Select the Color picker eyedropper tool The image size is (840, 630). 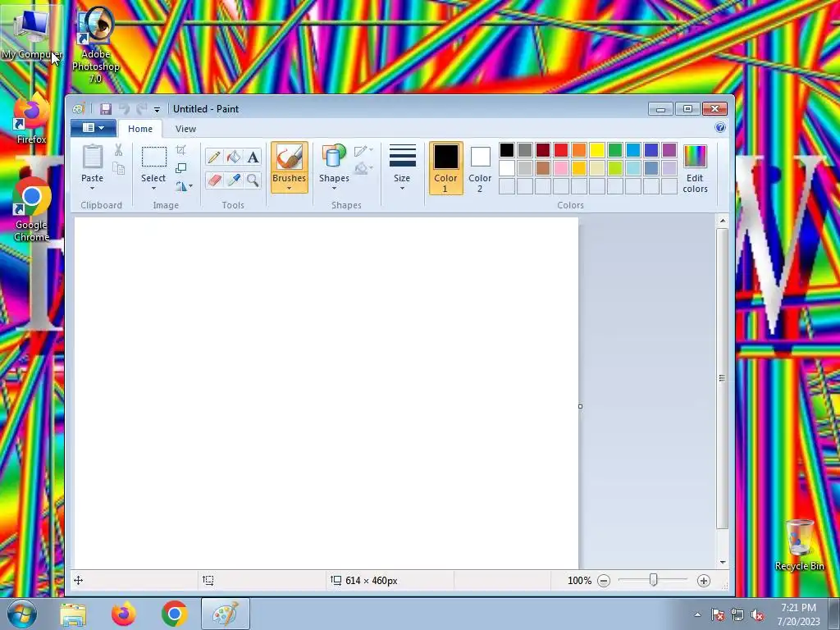pos(234,180)
